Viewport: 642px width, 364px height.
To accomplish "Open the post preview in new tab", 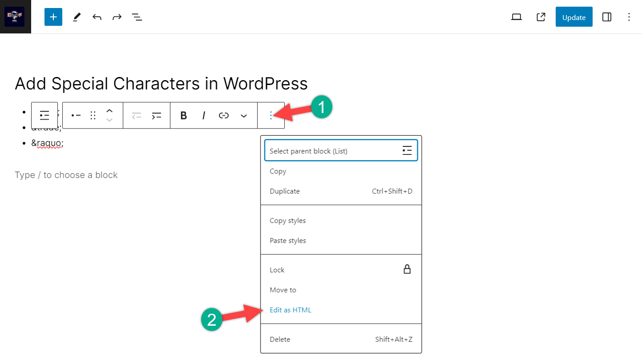I will (x=541, y=16).
